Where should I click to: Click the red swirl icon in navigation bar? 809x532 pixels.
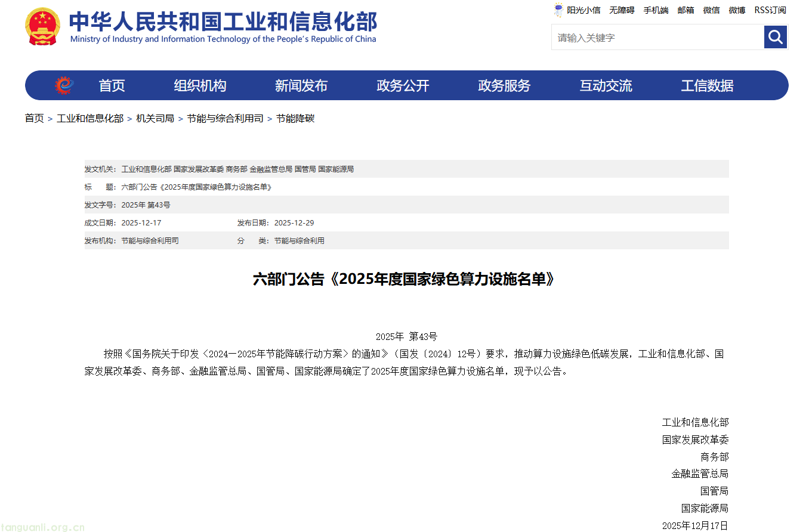point(64,85)
